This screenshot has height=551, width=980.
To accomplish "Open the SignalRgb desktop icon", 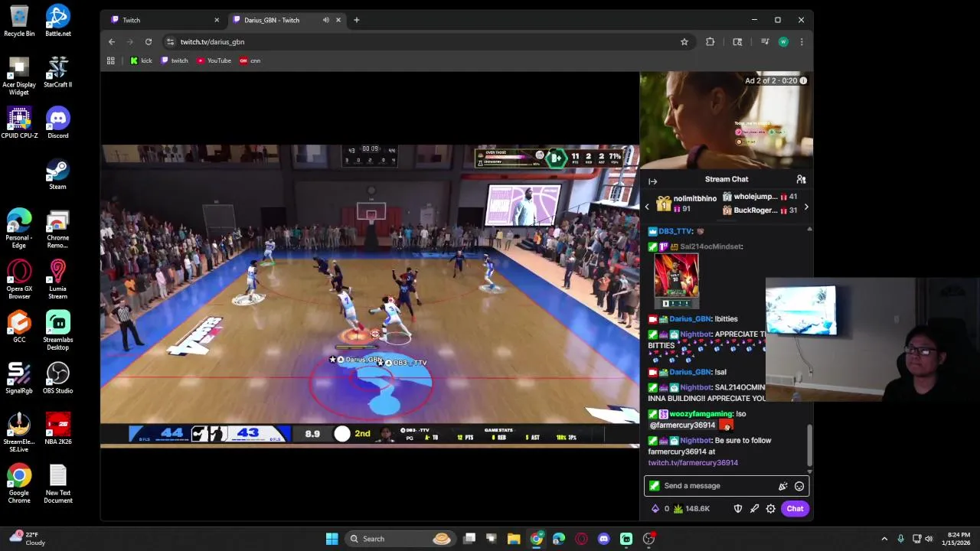I will (19, 379).
